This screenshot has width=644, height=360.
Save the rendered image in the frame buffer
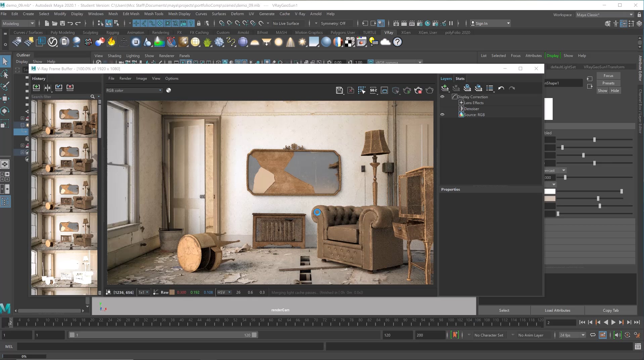tap(339, 90)
